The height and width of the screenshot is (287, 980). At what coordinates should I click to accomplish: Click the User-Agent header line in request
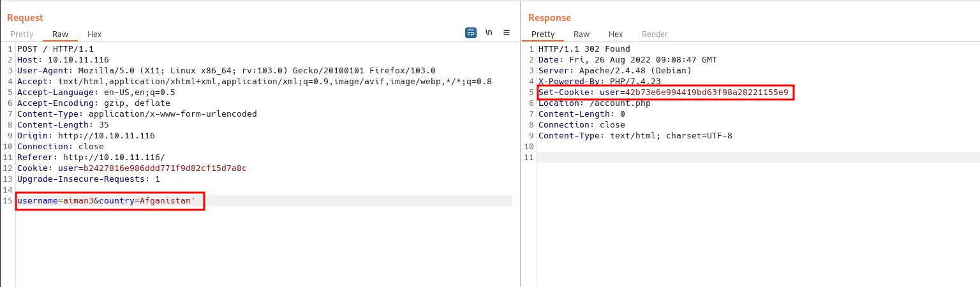[x=226, y=71]
